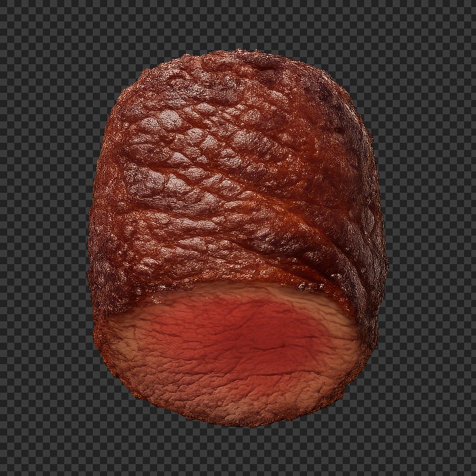The width and height of the screenshot is (476, 476).
Task: Click the transparent checkerboard bottom-left corner
Action: (12, 464)
